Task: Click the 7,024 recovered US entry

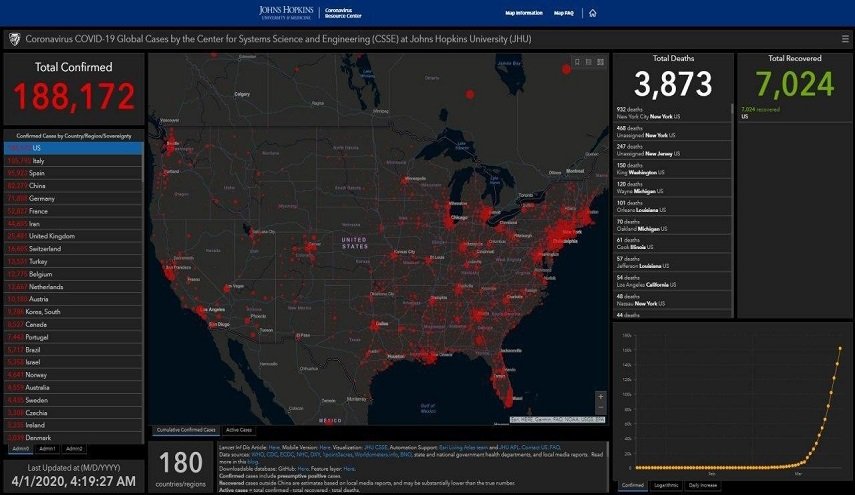Action: 793,113
